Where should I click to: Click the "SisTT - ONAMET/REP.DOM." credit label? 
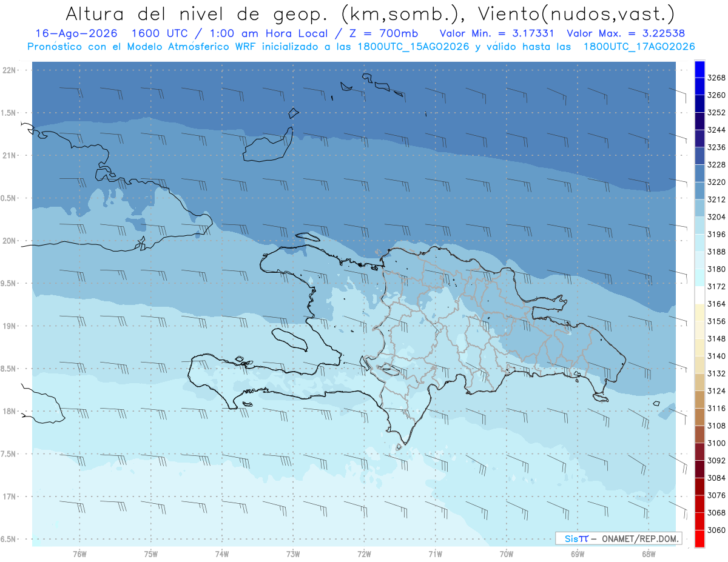coord(618,538)
